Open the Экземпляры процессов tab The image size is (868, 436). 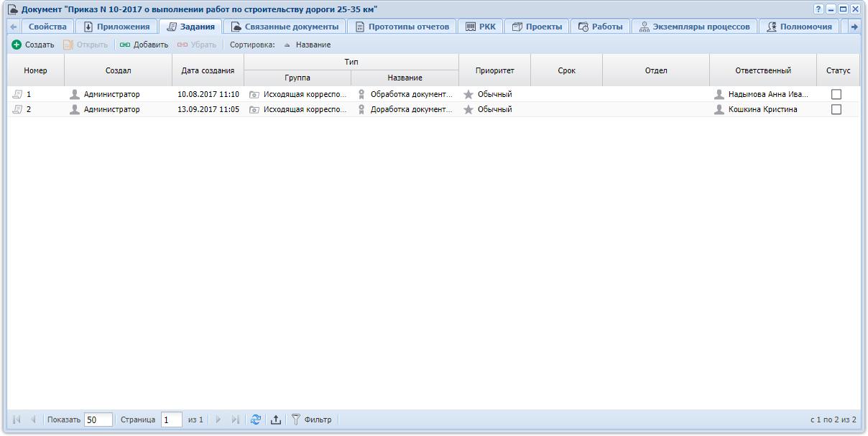(x=695, y=27)
